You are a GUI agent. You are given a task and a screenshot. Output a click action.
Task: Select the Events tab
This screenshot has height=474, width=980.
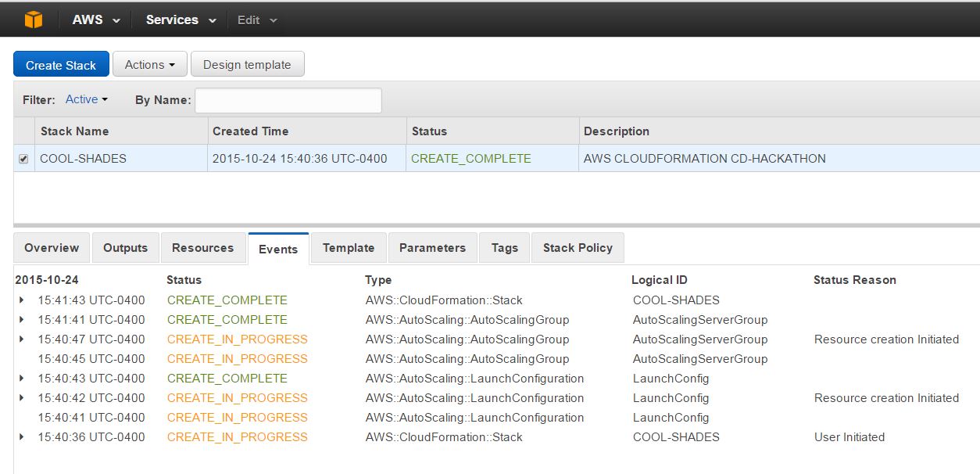coord(278,249)
